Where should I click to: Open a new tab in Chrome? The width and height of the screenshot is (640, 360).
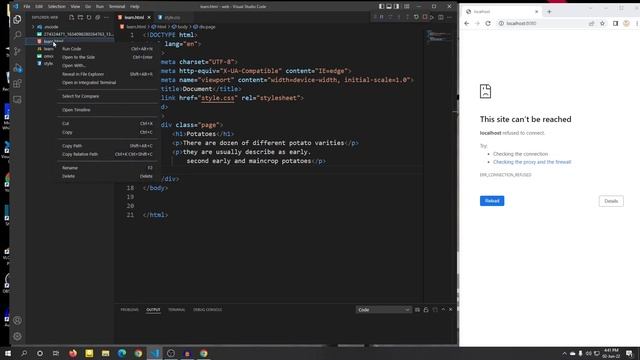point(549,12)
